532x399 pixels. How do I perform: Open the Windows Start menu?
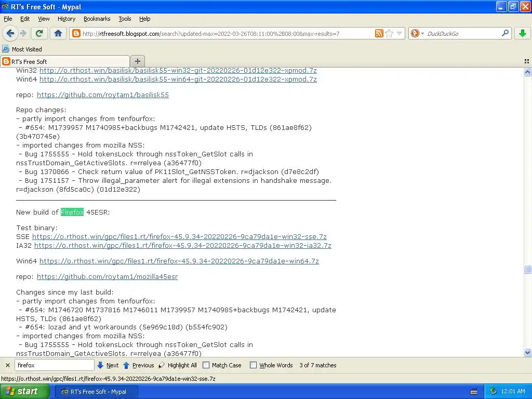(x=25, y=392)
